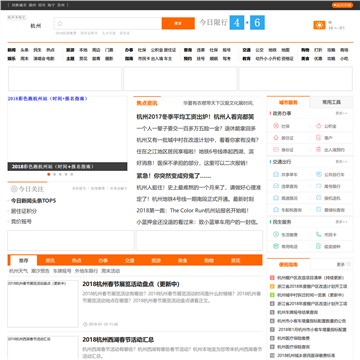Click the orange search button

tap(178, 24)
